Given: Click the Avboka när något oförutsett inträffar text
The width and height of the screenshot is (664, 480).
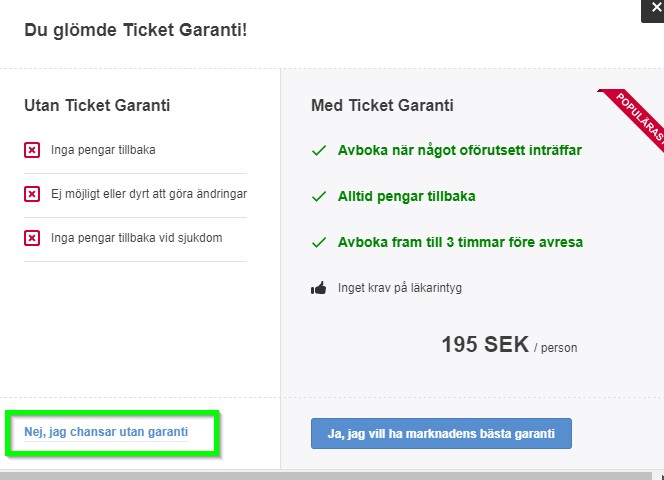Looking at the screenshot, I should 459,150.
